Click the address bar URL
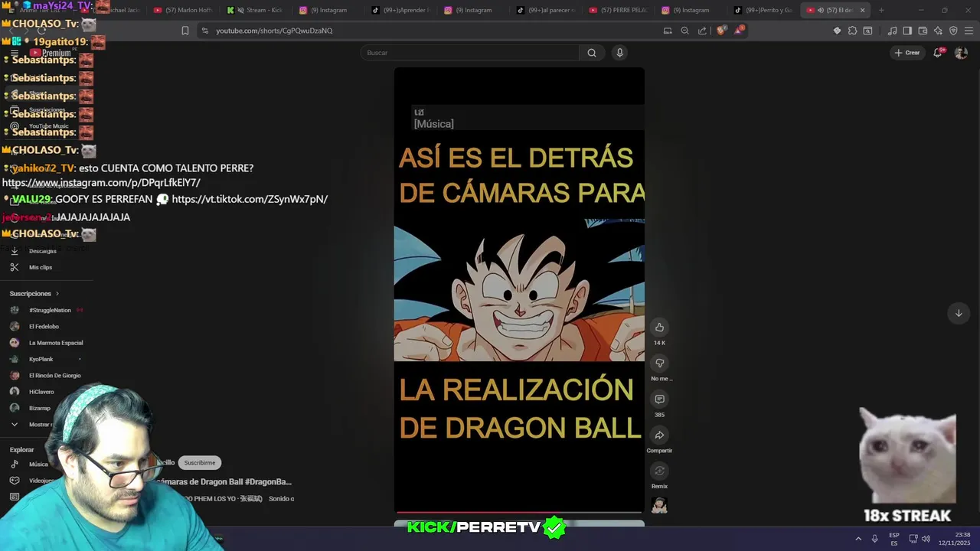The height and width of the screenshot is (551, 980). [x=274, y=31]
